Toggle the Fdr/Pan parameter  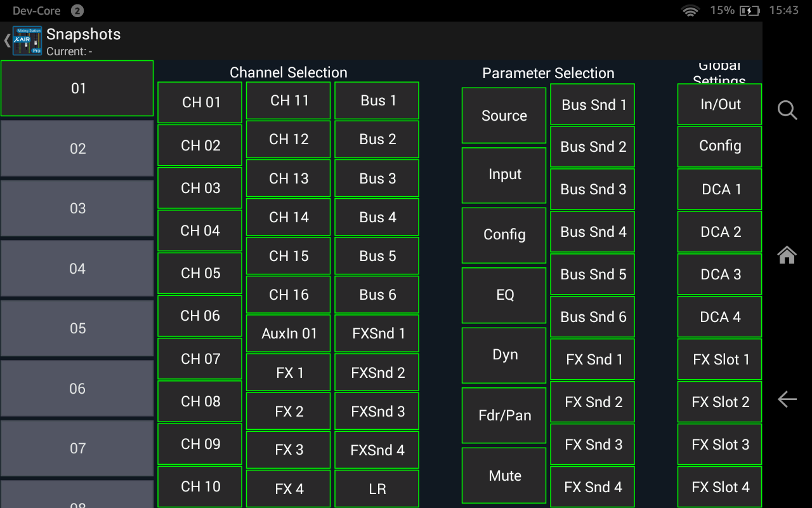click(x=504, y=415)
